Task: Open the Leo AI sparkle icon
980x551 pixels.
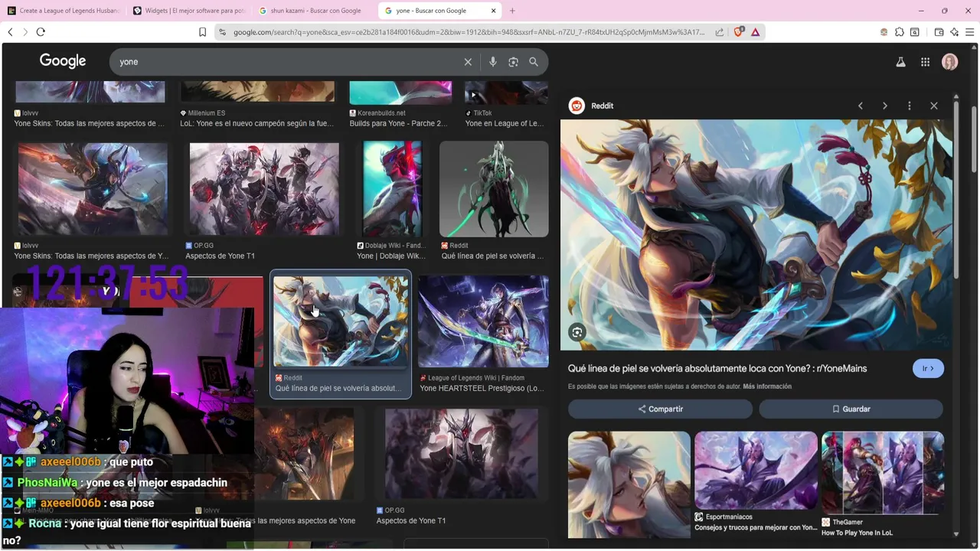Action: 954,32
